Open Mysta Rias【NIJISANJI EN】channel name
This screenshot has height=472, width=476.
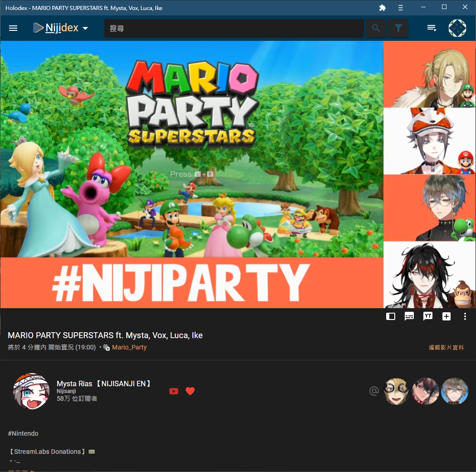[x=104, y=383]
